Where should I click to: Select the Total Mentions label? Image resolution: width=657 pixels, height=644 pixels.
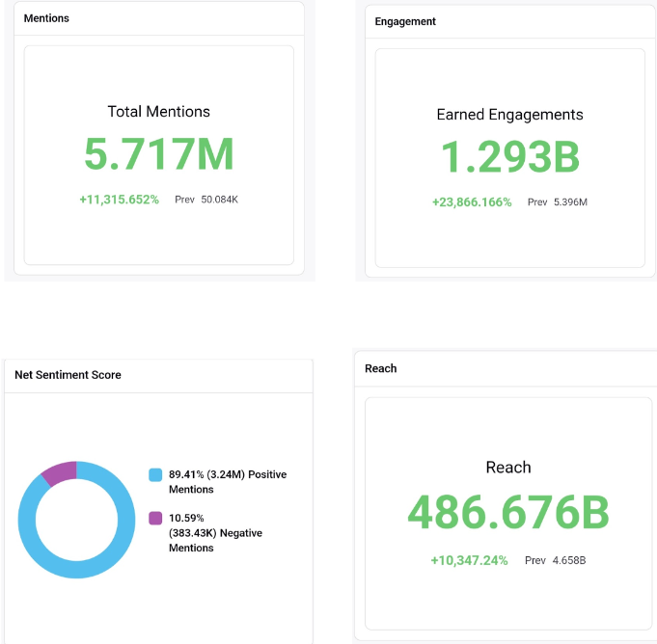(158, 112)
